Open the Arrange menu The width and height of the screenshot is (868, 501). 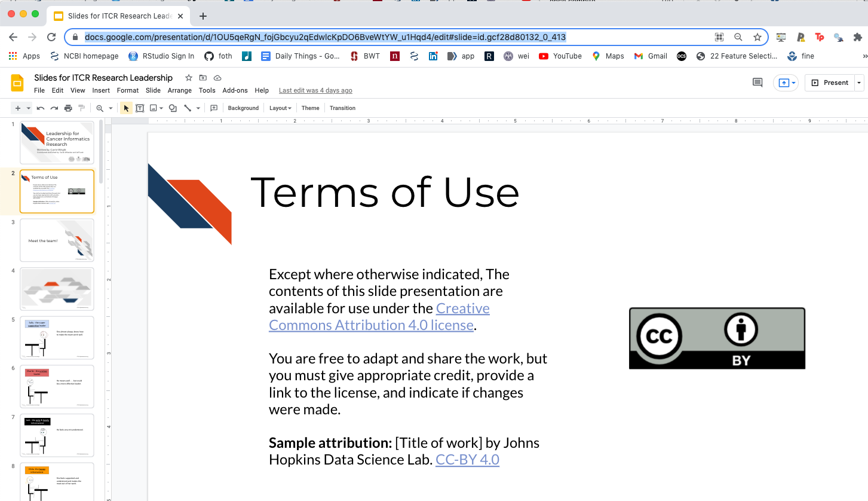click(x=180, y=90)
